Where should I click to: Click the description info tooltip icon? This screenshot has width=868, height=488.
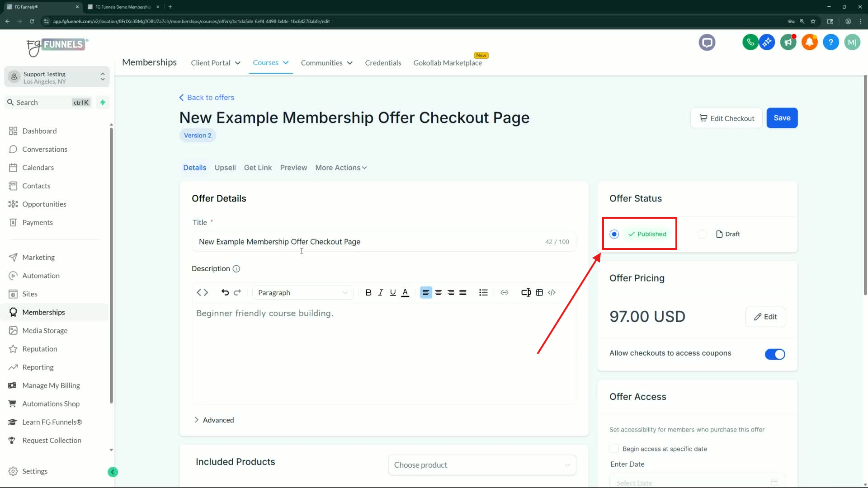coord(236,268)
